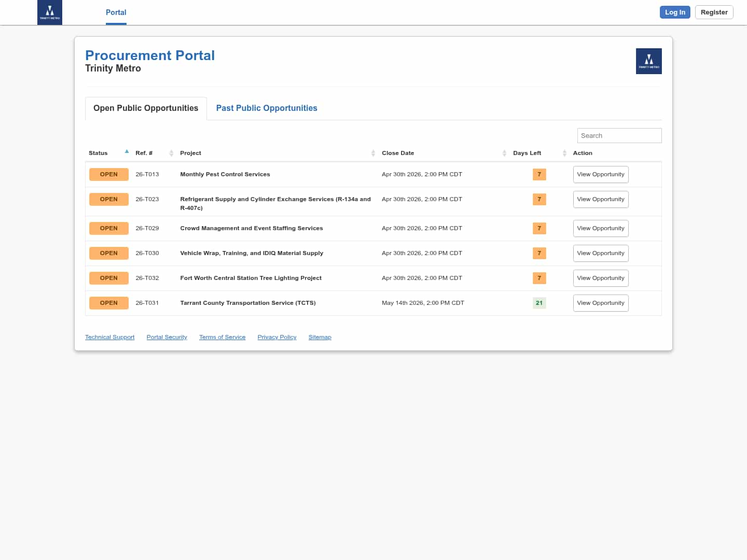Image resolution: width=747 pixels, height=560 pixels.
Task: Click the 21 days left badge
Action: point(539,303)
